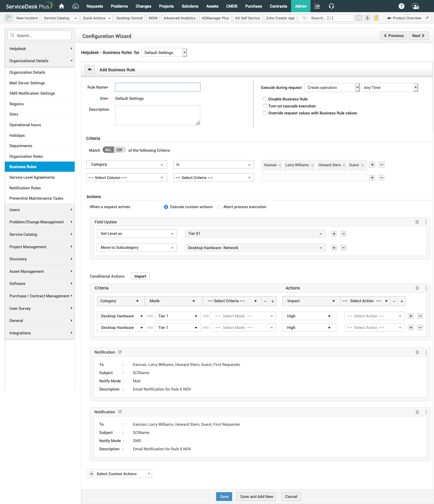This screenshot has width=434, height=504.
Task: Click the Rule Name input field
Action: click(x=158, y=87)
